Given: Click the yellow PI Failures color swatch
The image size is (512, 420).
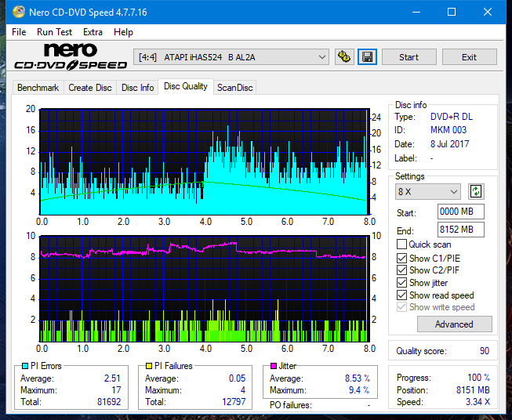Looking at the screenshot, I should click(x=148, y=366).
